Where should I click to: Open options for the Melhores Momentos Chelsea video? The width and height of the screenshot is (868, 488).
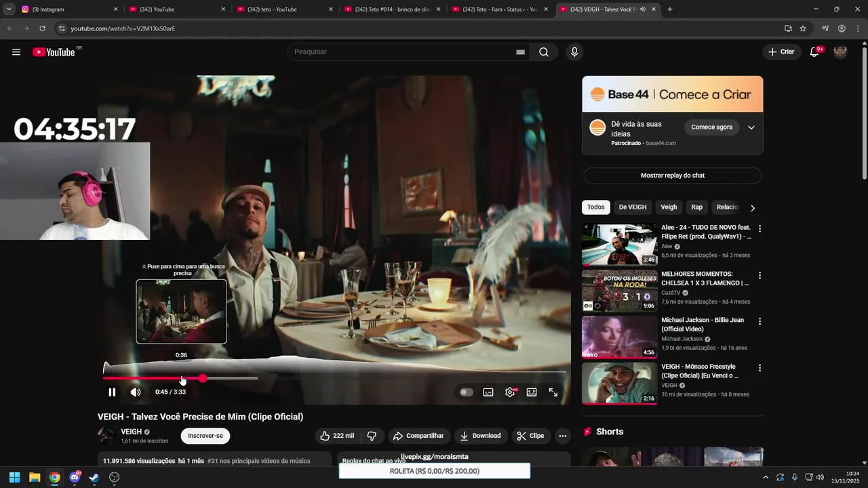pos(759,276)
